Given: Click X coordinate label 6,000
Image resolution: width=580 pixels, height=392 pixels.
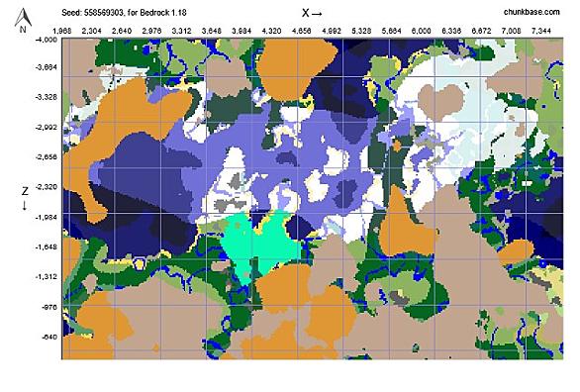Looking at the screenshot, I should [422, 31].
